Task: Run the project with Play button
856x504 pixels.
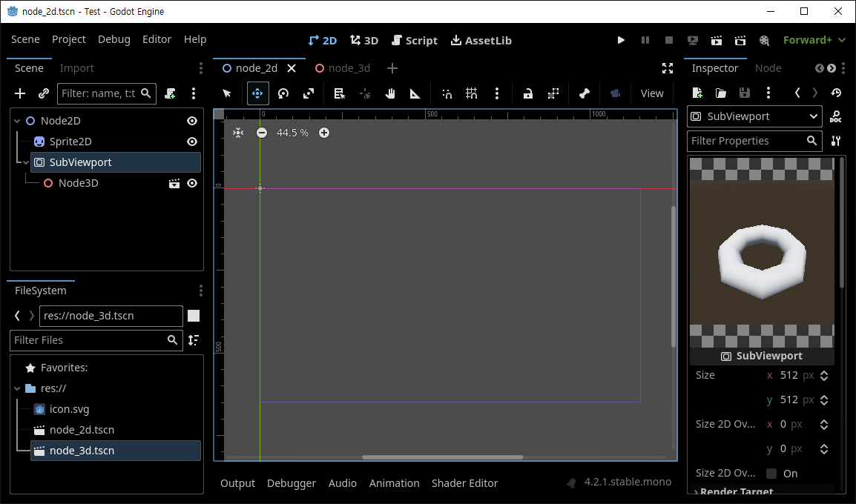Action: tap(621, 40)
